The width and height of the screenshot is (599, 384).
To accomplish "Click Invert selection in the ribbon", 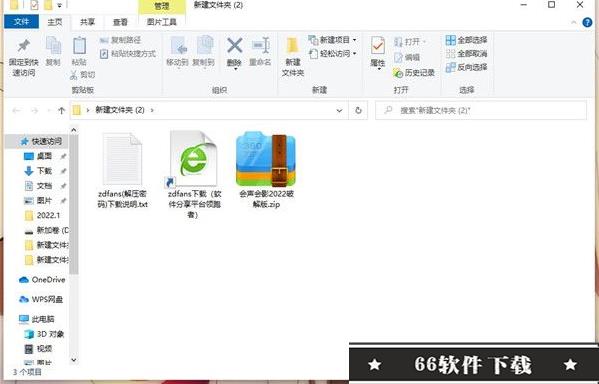I will coord(466,67).
